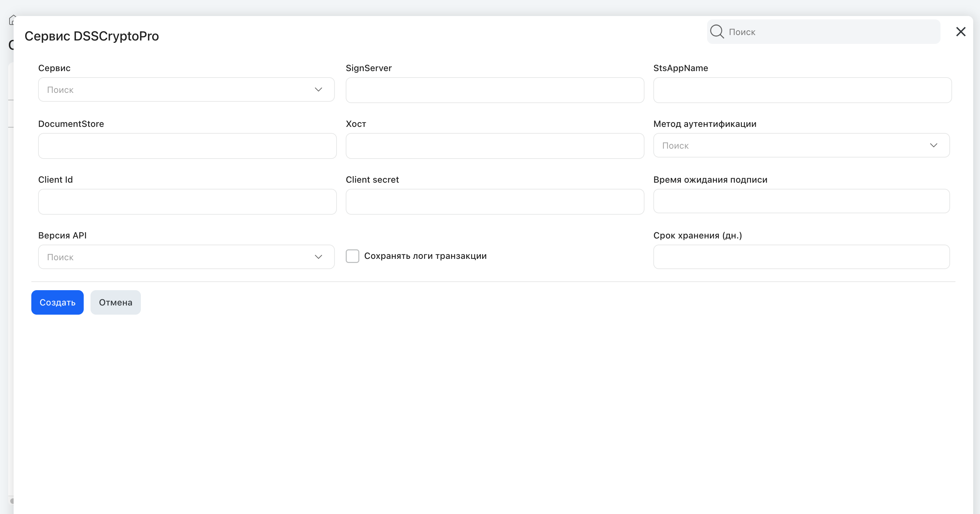Click the DocumentStore input field
The height and width of the screenshot is (514, 980).
tap(187, 146)
